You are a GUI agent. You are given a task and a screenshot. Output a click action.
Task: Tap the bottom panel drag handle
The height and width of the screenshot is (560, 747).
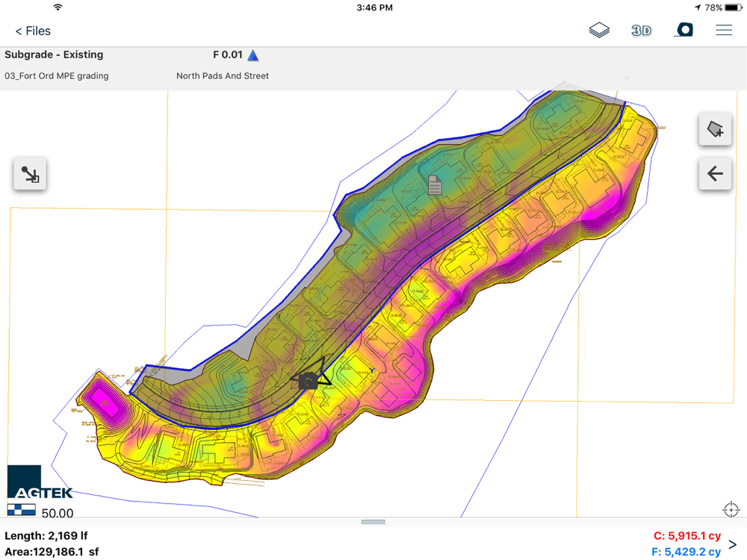point(373,523)
